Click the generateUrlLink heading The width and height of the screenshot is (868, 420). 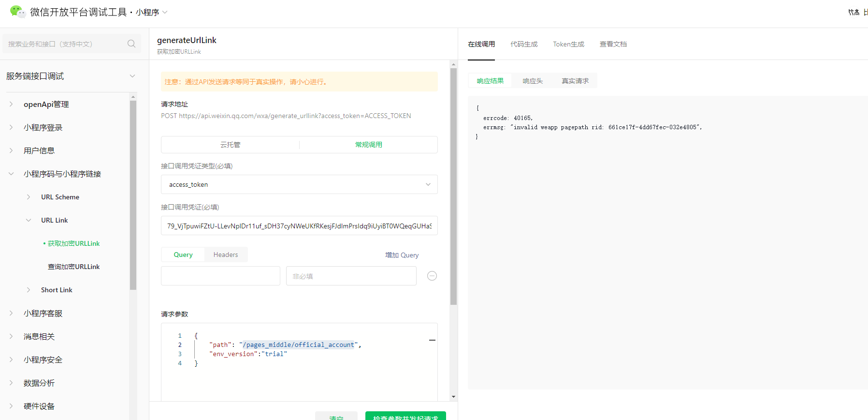[187, 40]
